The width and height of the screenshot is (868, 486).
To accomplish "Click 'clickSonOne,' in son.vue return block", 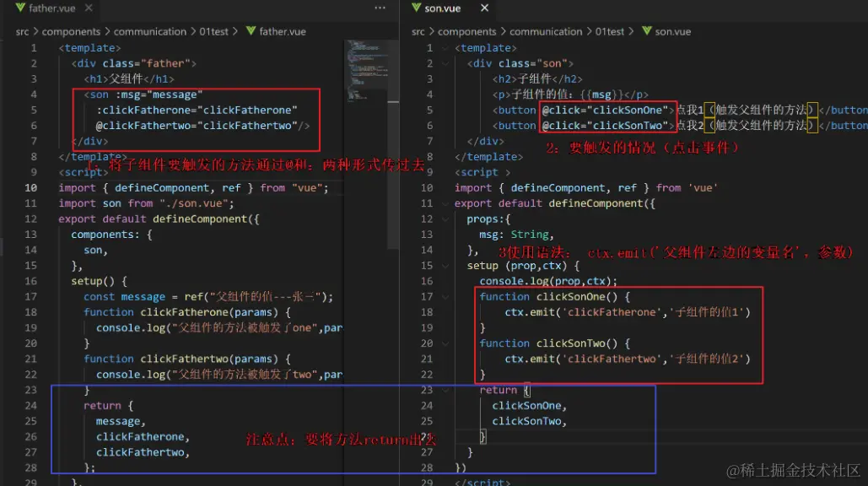I will pos(529,406).
